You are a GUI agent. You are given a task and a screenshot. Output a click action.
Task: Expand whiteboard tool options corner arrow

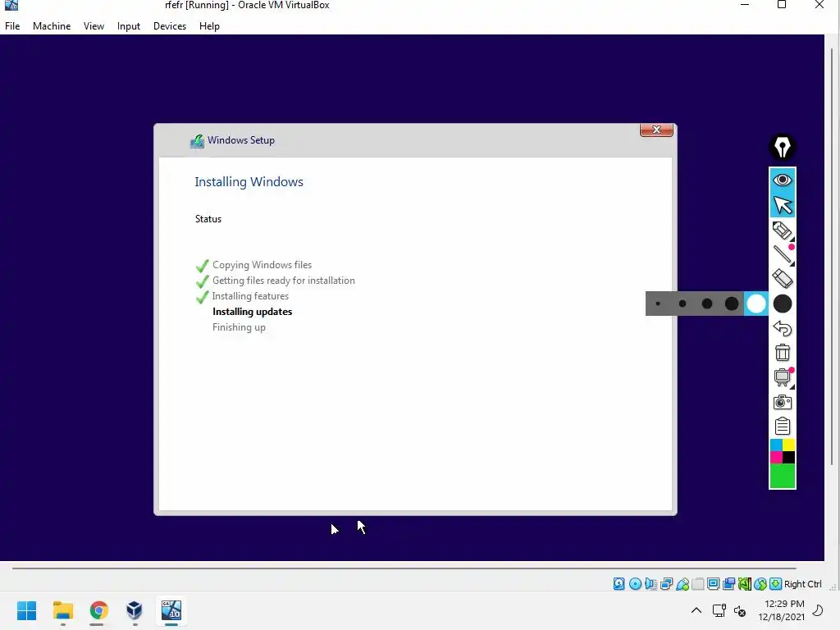(x=792, y=387)
